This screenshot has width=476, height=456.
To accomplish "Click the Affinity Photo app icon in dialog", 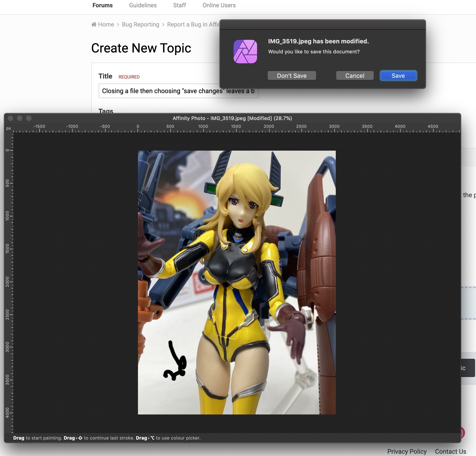I will coord(245,51).
